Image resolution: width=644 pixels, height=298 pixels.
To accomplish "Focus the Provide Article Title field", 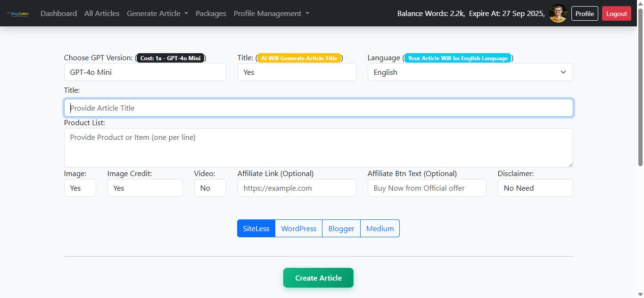I will point(318,108).
